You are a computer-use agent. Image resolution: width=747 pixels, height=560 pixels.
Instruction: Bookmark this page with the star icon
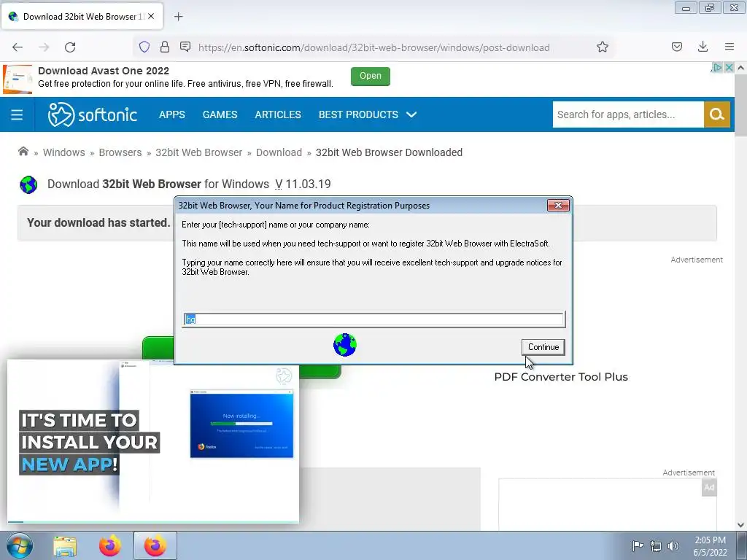[602, 47]
